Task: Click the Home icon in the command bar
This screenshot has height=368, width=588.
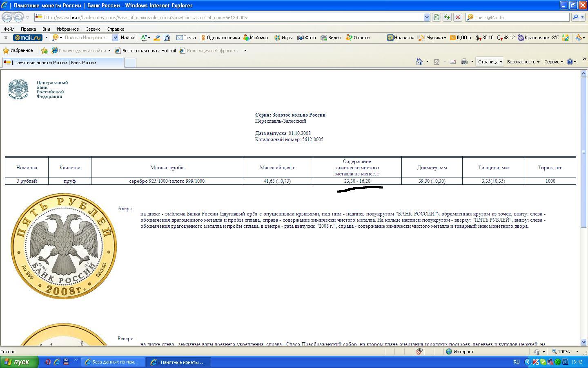Action: [419, 62]
